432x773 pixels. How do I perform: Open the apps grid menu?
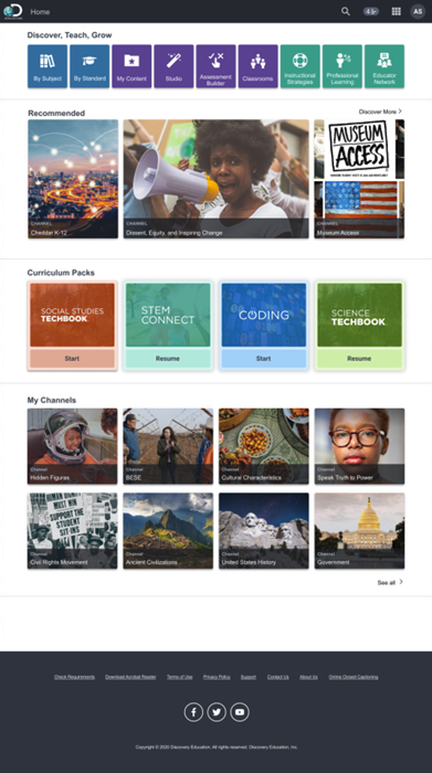pyautogui.click(x=396, y=11)
